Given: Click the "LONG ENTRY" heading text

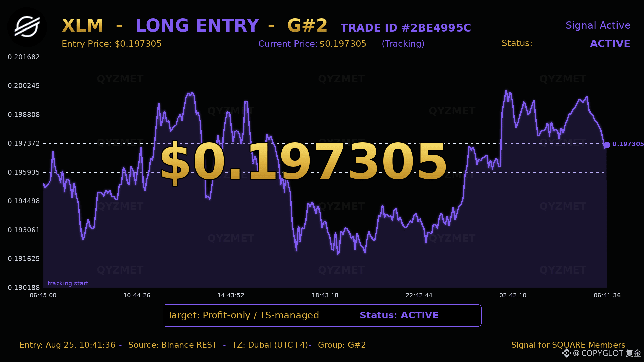Looking at the screenshot, I should click(197, 25).
